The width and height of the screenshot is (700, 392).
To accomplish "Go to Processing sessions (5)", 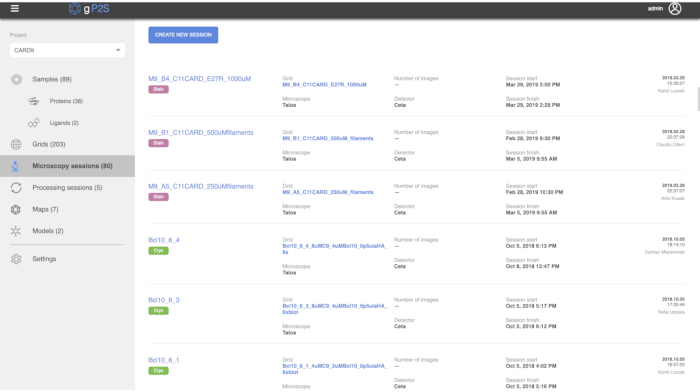I will pyautogui.click(x=67, y=188).
